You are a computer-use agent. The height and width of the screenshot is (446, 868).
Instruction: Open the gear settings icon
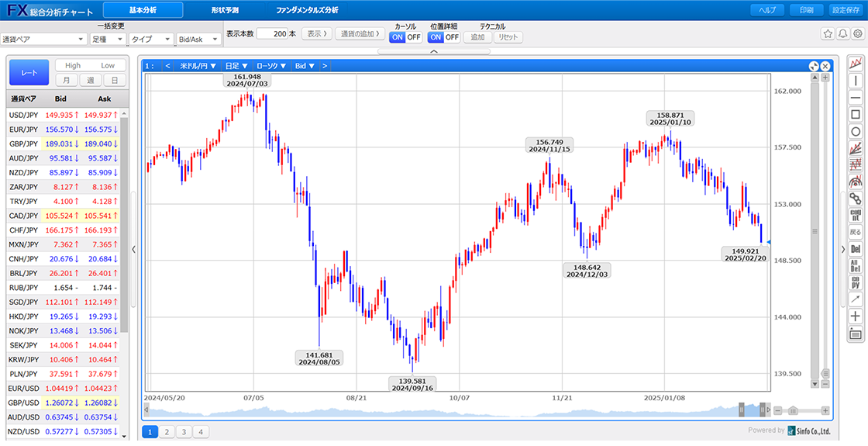(x=857, y=34)
